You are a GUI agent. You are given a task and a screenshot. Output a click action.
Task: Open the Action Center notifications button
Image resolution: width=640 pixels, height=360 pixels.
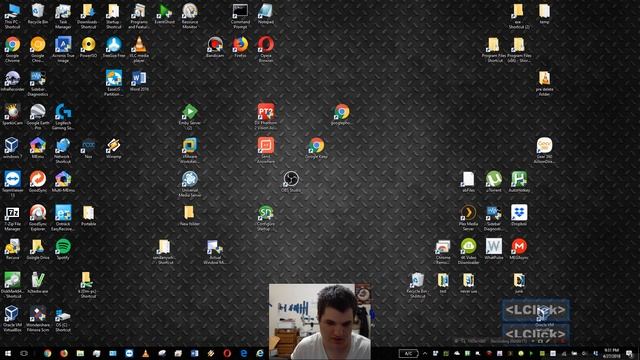pos(629,353)
